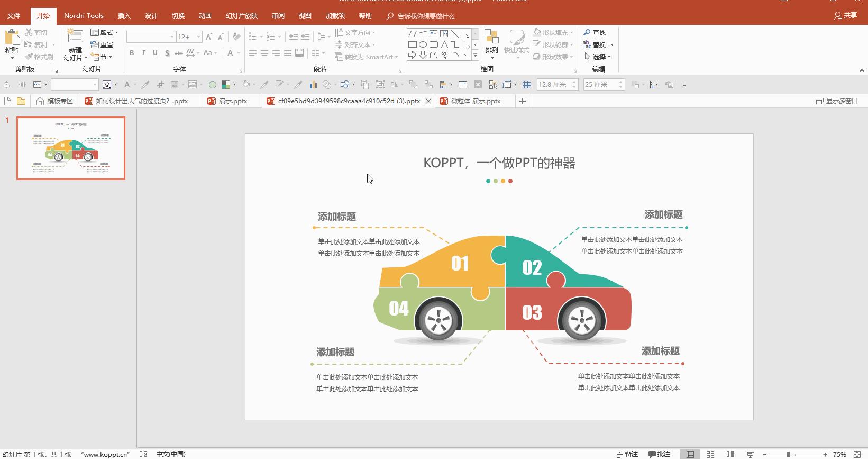Viewport: 868px width, 459px height.
Task: Switch to Slide Sorter view icon
Action: click(710, 454)
